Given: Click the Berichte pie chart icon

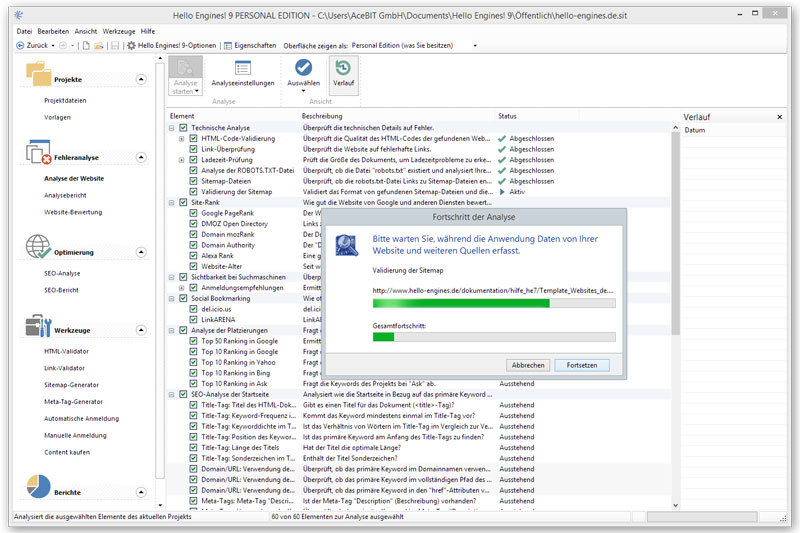Looking at the screenshot, I should coord(39,486).
